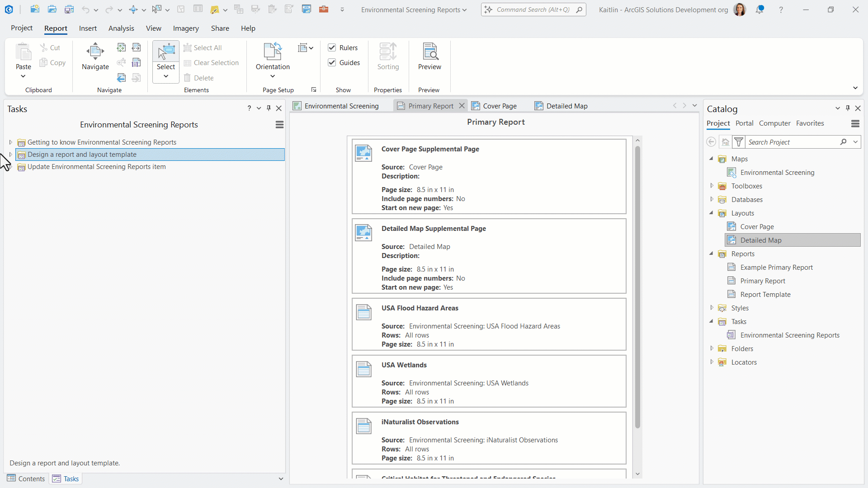Select Report Template in Catalog
This screenshot has width=868, height=488.
click(765, 295)
